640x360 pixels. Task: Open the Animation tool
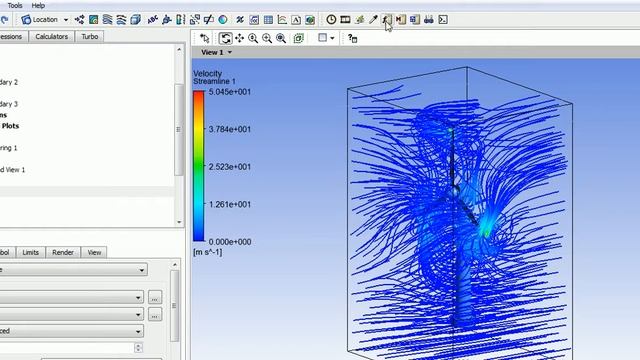coord(345,20)
